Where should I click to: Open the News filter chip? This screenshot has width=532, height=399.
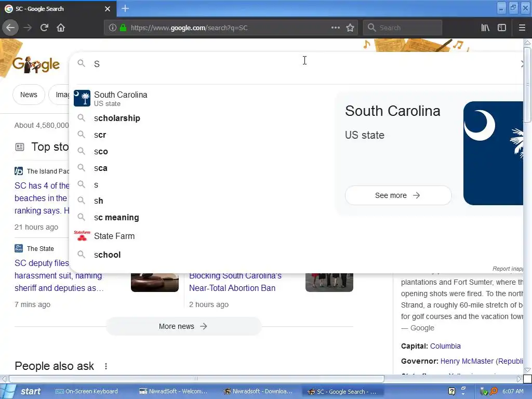point(29,95)
